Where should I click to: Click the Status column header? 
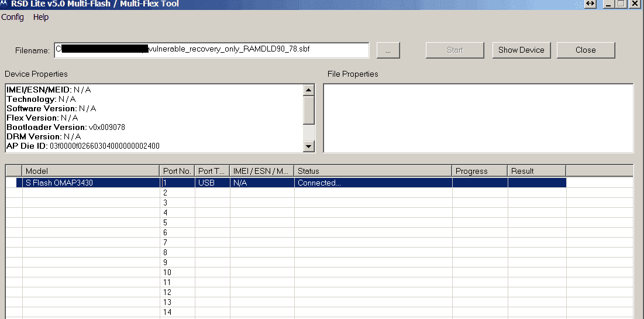373,171
